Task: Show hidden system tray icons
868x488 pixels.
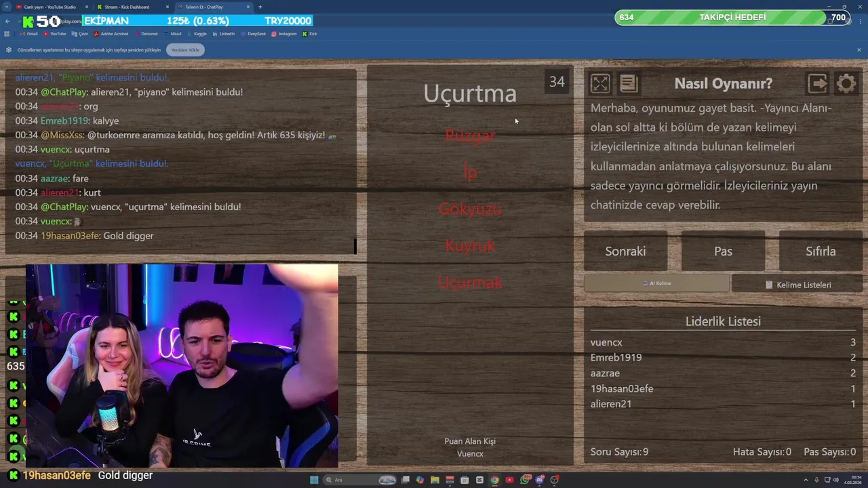Action: coord(806,480)
